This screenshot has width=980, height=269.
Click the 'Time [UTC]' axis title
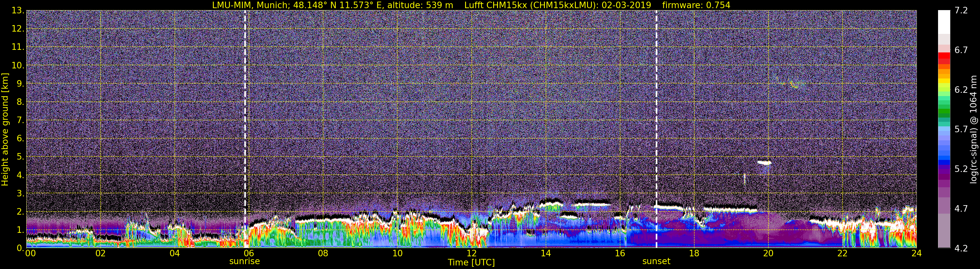(x=471, y=262)
